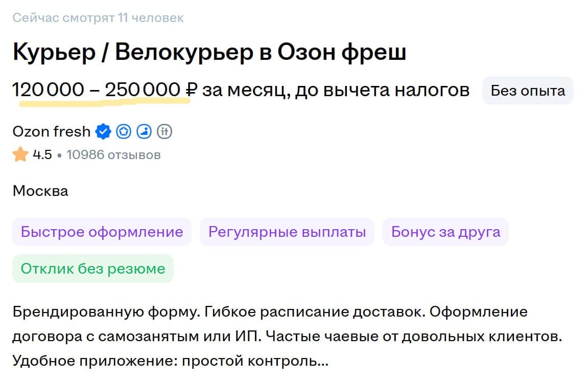Viewport: 588px width, 379px height.
Task: Click the blue verified checkmark badge
Action: [x=104, y=132]
